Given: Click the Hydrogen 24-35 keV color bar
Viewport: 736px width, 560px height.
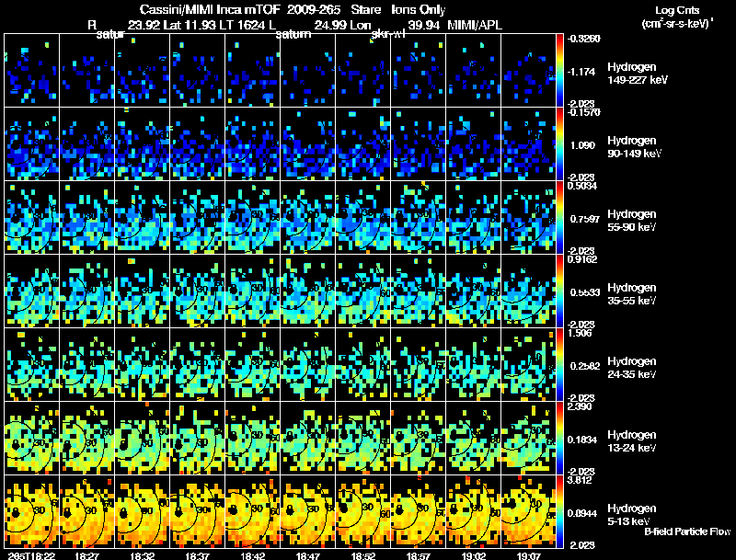Looking at the screenshot, I should point(559,365).
